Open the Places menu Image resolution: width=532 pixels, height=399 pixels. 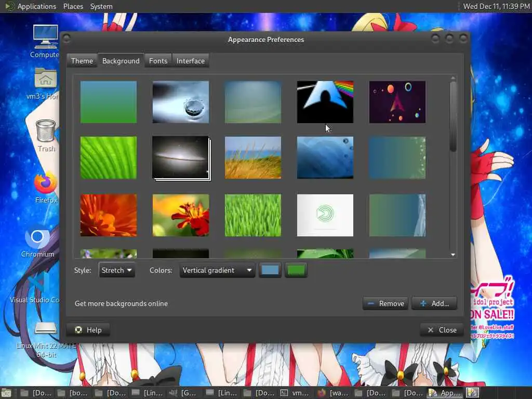point(73,6)
